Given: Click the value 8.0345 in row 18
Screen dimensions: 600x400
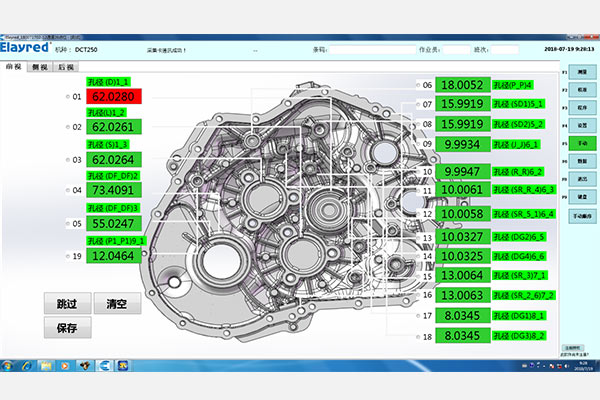Looking at the screenshot, I should (x=463, y=336).
